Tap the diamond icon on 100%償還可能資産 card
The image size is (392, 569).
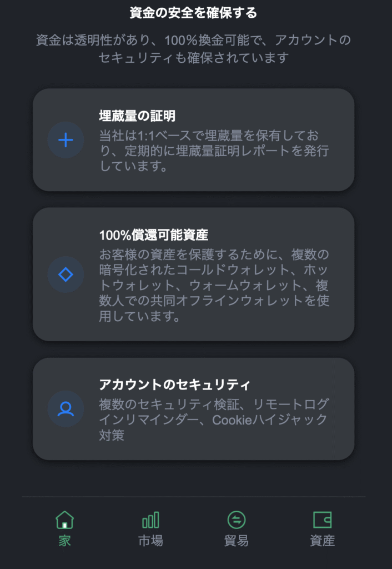[x=66, y=274]
